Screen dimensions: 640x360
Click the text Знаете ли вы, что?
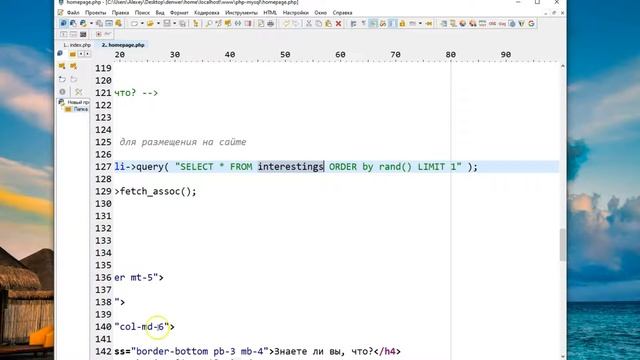click(x=323, y=351)
